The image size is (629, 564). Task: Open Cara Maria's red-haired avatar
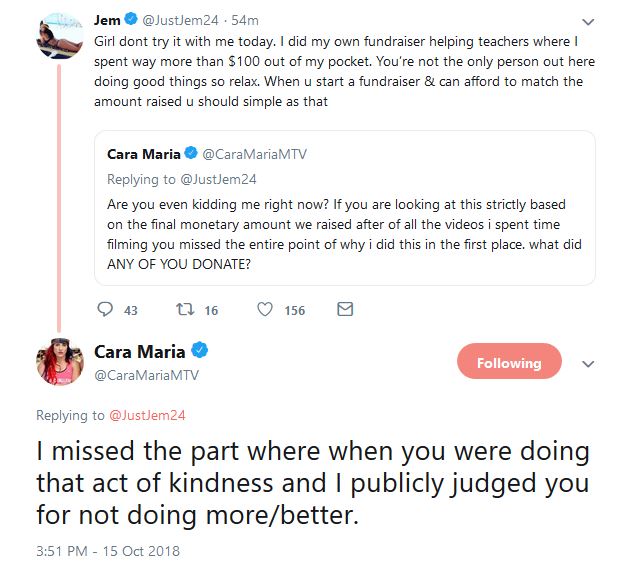coord(61,361)
